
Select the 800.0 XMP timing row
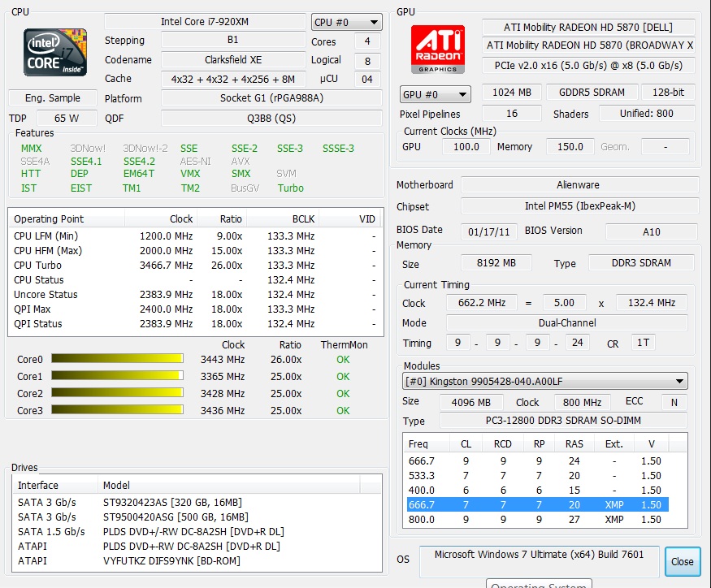[537, 520]
